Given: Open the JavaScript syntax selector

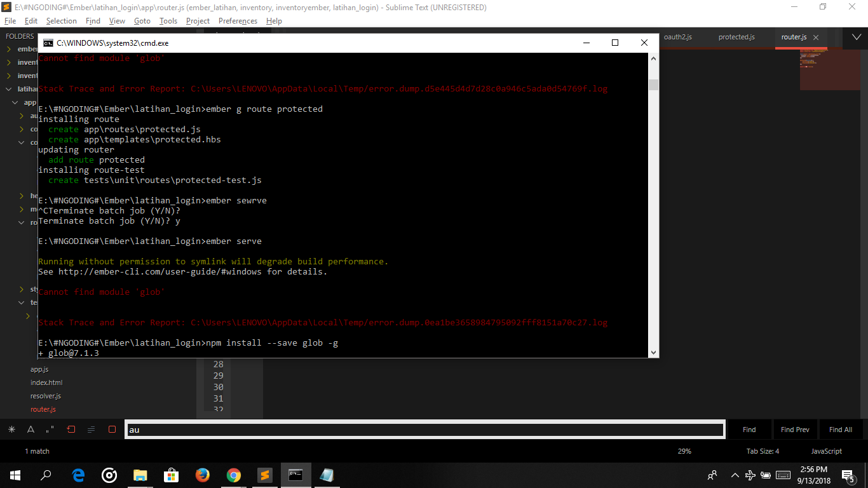Looking at the screenshot, I should 826,451.
